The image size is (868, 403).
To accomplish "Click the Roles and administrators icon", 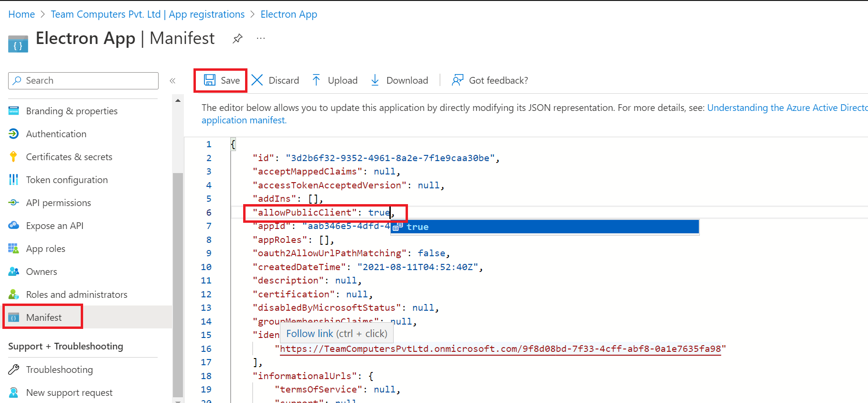I will coord(14,294).
